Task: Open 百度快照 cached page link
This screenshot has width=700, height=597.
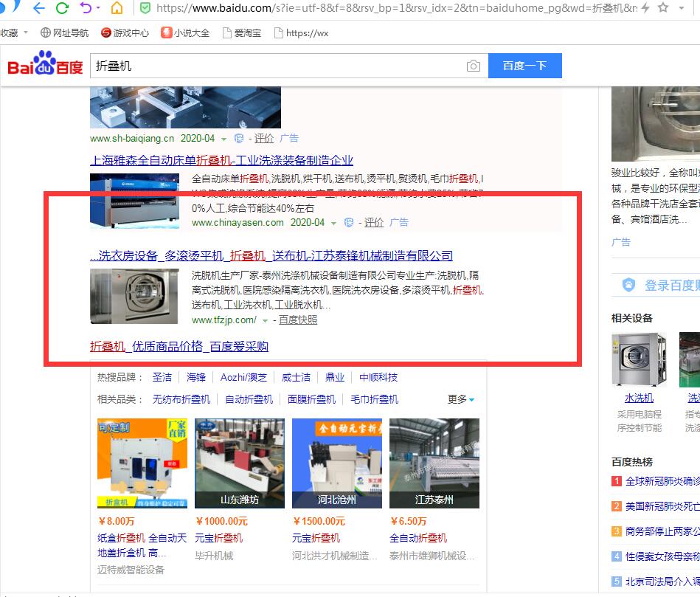Action: 298,320
